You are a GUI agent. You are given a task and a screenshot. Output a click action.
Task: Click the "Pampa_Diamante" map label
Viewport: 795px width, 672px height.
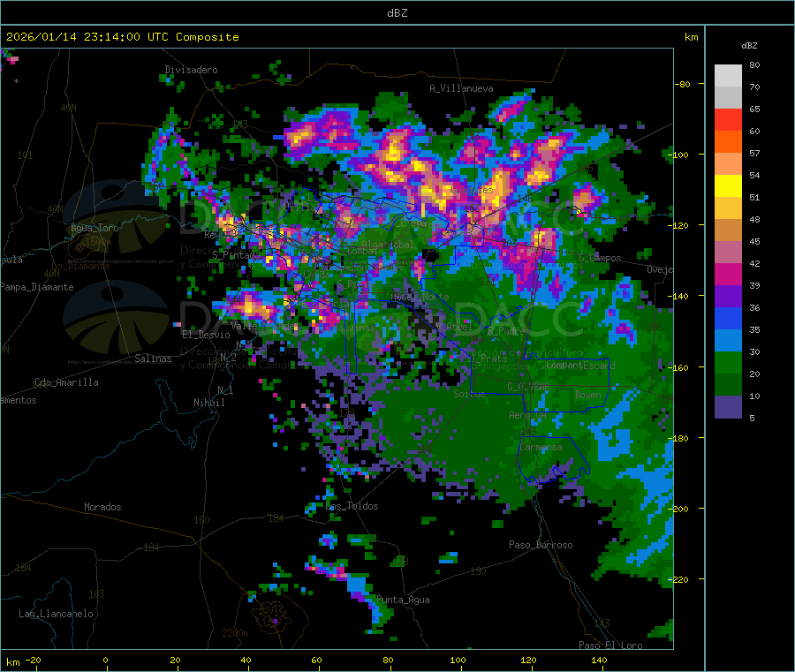(x=37, y=287)
